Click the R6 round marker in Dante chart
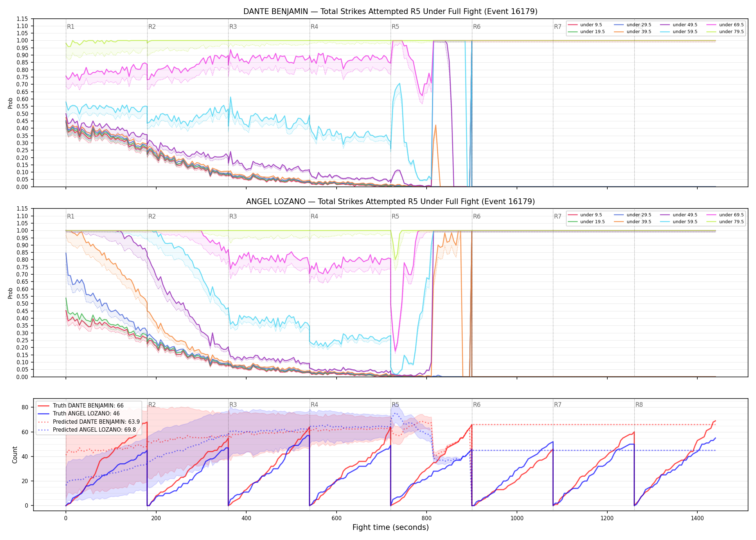The image size is (756, 540). pyautogui.click(x=477, y=27)
